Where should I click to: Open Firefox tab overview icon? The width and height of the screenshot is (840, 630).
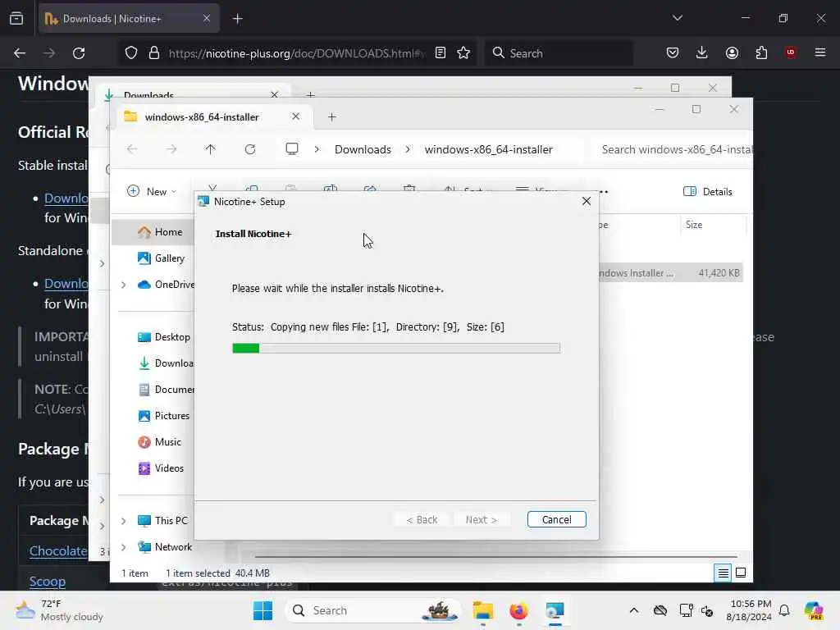pyautogui.click(x=16, y=19)
